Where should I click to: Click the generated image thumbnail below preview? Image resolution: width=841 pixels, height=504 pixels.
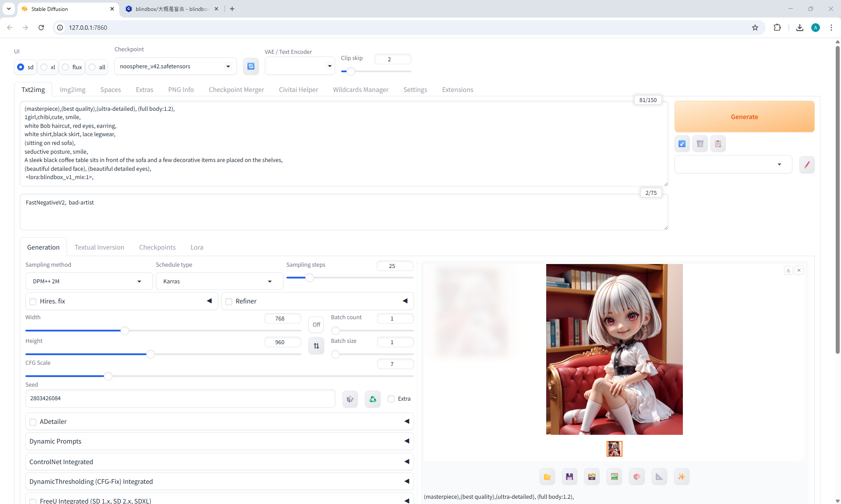click(x=614, y=448)
